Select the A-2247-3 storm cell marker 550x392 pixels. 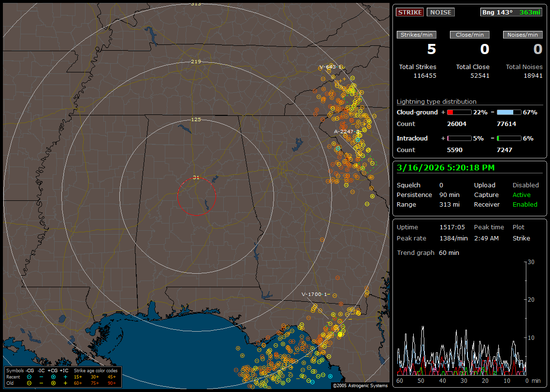[347, 131]
